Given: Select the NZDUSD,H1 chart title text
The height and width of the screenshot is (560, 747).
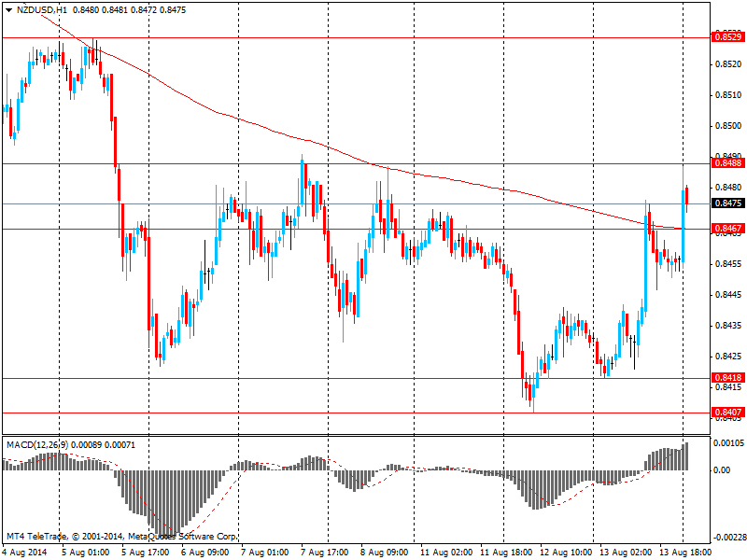Looking at the screenshot, I should (x=41, y=10).
